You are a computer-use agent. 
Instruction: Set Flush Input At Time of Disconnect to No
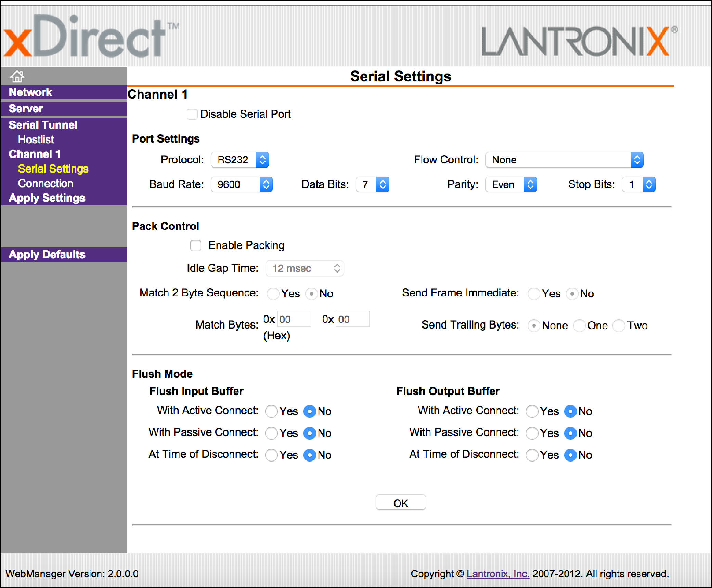point(310,455)
